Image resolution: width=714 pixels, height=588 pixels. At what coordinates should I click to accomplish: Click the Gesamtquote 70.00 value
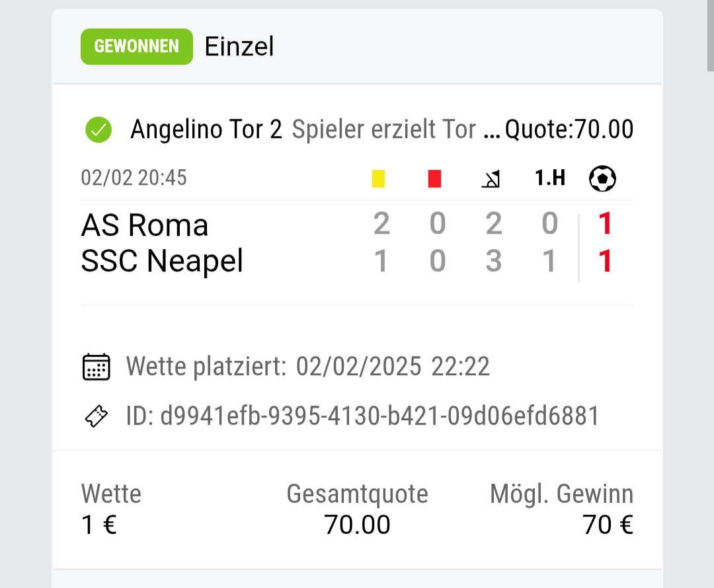pos(357,525)
